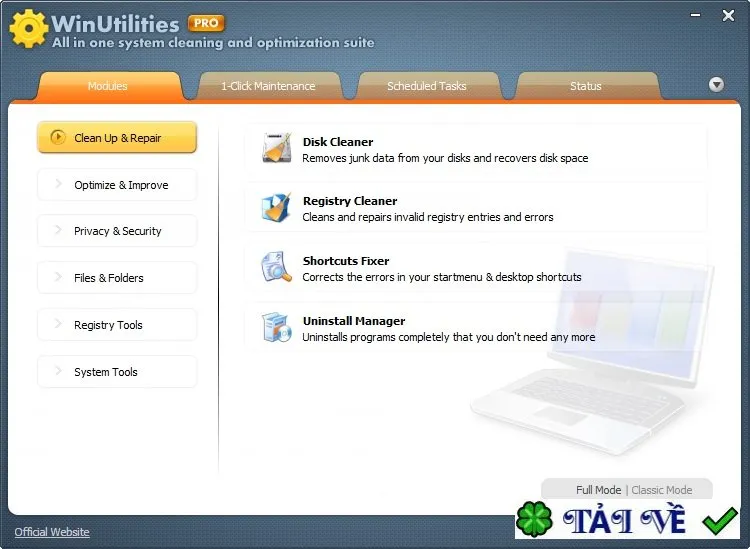Click the play icon on Clean Up & Repair
The image size is (750, 549).
(58, 137)
